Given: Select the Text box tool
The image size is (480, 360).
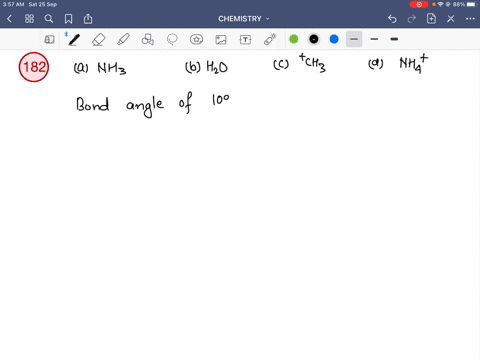Looking at the screenshot, I should pyautogui.click(x=245, y=40).
